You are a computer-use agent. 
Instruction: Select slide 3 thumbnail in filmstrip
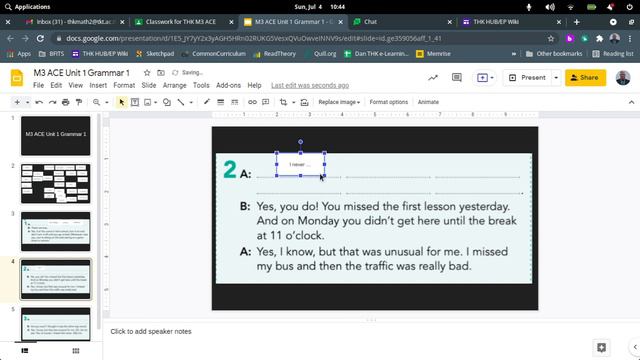[x=56, y=231]
